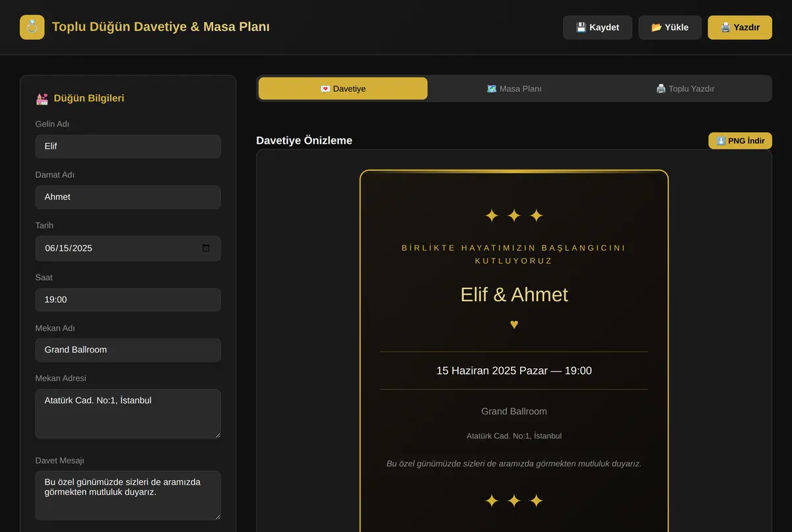Load a saved plan via Yükle
Image resolution: width=792 pixels, height=532 pixels.
[x=670, y=28]
